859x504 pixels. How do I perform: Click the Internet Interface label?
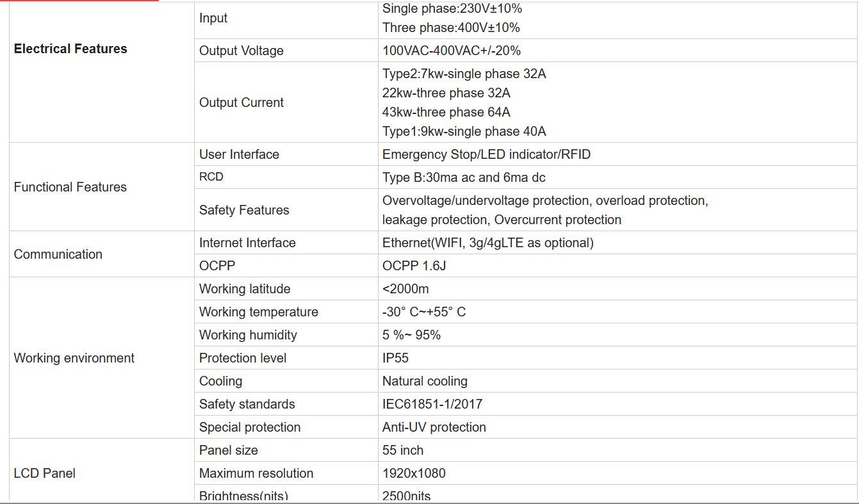[247, 243]
